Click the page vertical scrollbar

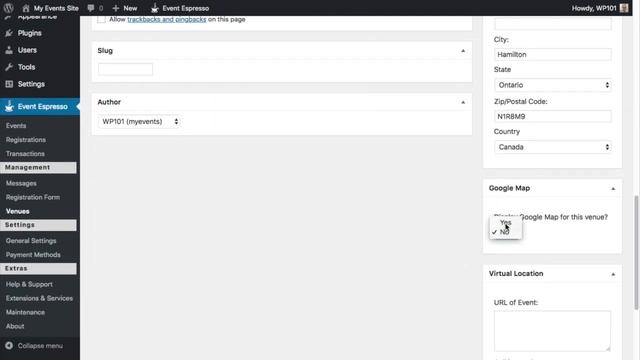coord(636,253)
